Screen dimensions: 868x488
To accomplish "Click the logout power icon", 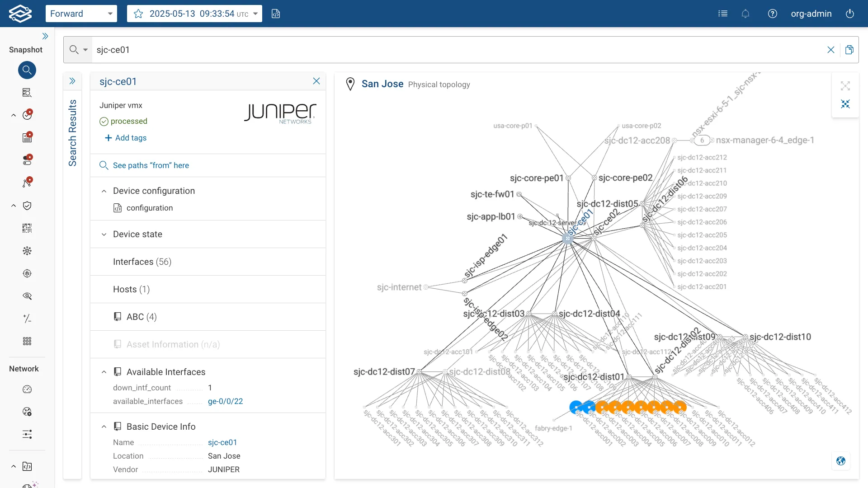I will [x=850, y=14].
